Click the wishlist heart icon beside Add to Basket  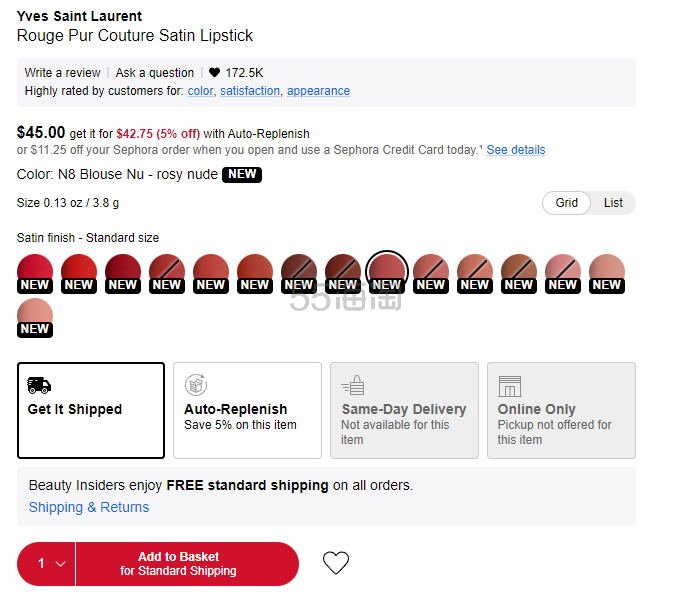coord(336,563)
